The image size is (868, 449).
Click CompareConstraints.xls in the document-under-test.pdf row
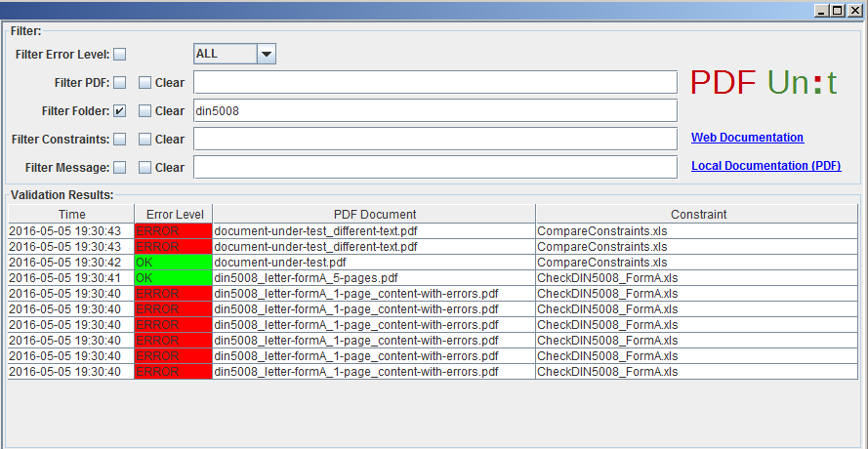tap(697, 263)
